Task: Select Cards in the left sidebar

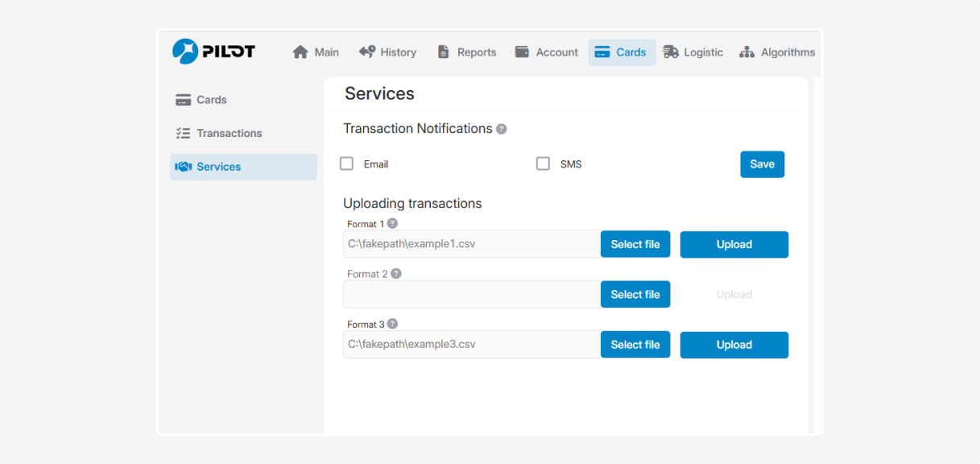Action: [212, 100]
